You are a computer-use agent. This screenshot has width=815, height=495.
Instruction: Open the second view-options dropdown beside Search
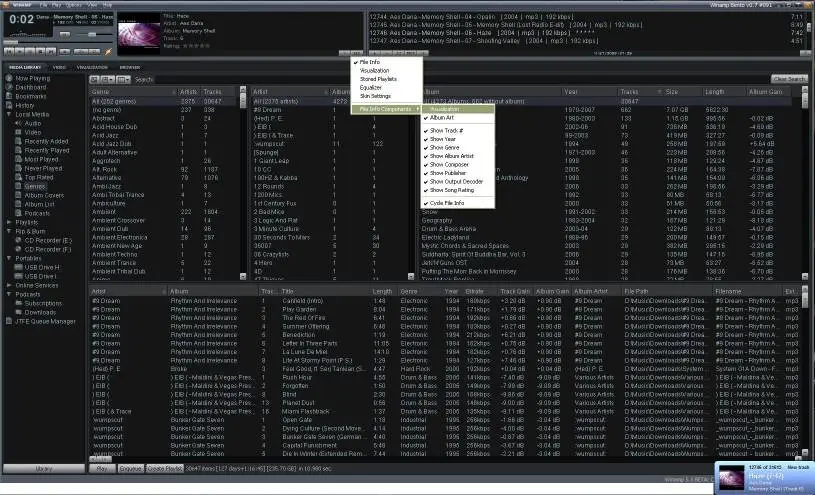(x=108, y=79)
